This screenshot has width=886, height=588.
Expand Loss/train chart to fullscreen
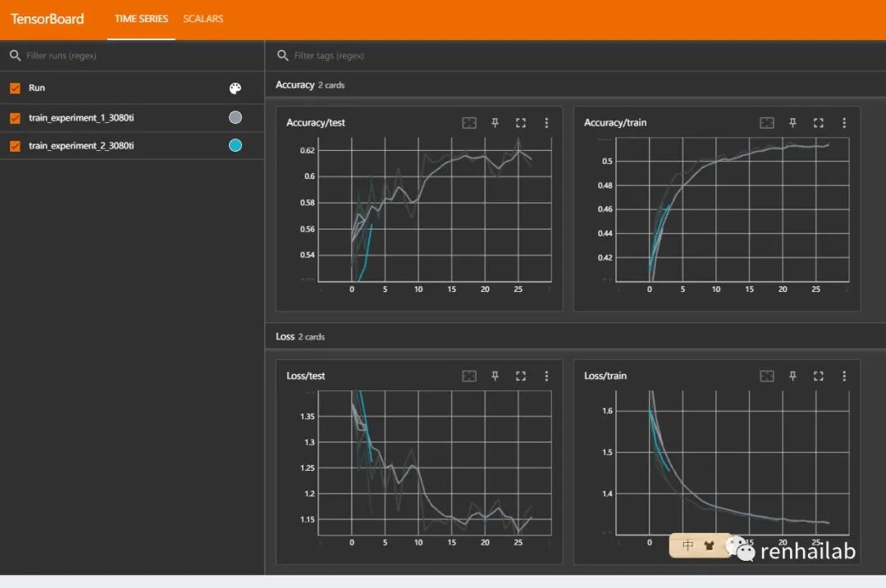(818, 376)
